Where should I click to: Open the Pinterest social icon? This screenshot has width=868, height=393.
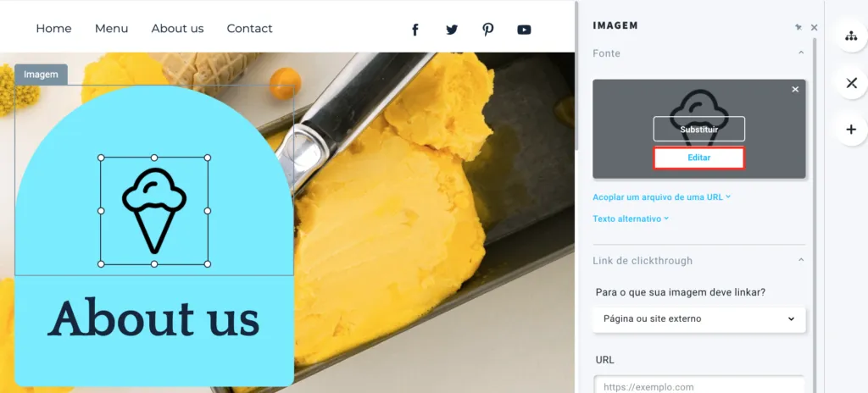tap(487, 30)
